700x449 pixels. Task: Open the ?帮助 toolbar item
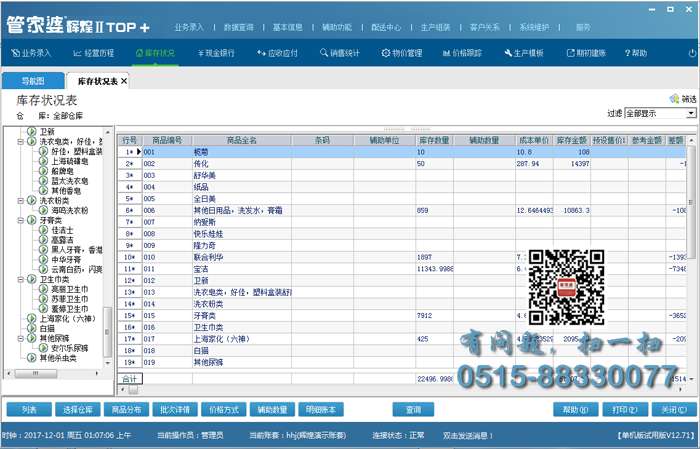click(636, 53)
